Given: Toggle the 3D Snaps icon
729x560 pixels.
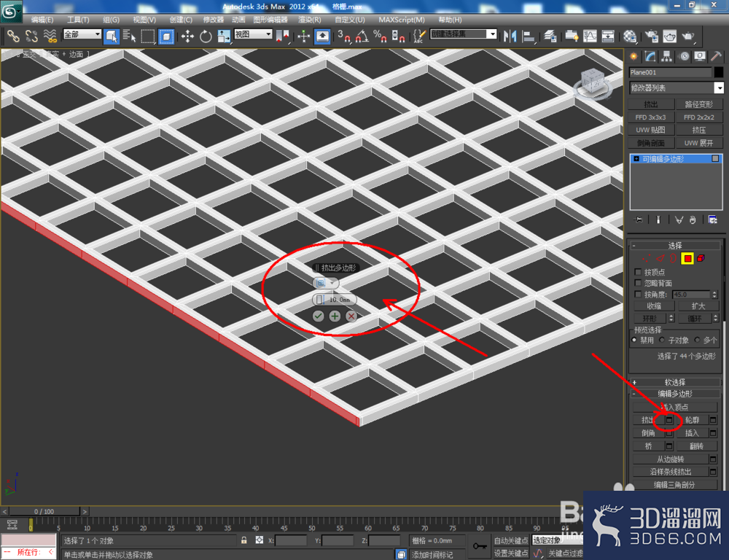Looking at the screenshot, I should tap(343, 36).
